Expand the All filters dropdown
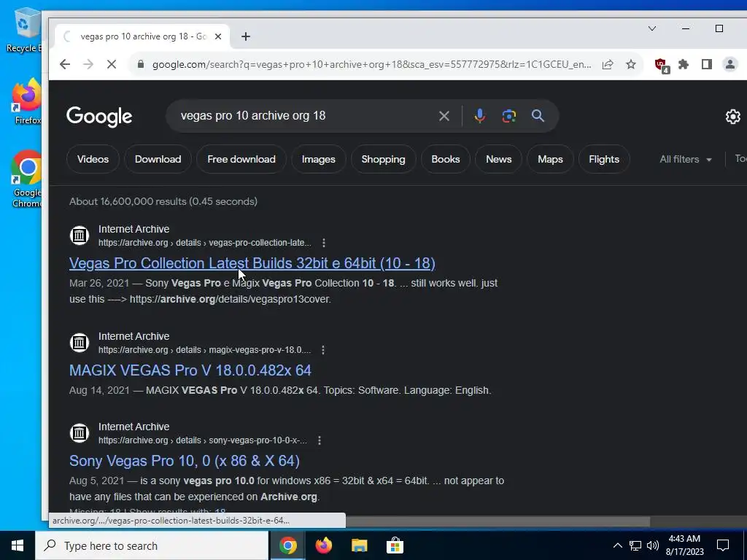 [x=686, y=160]
